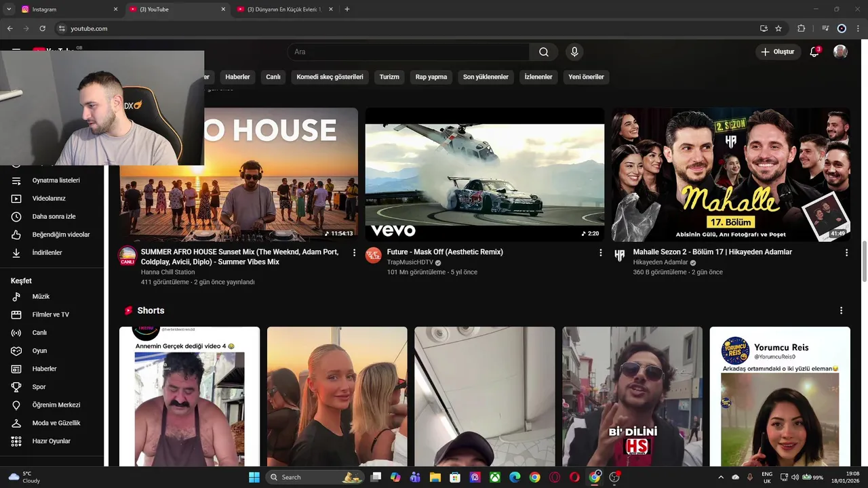Open TrapMusicHDTV channel link

[410, 262]
